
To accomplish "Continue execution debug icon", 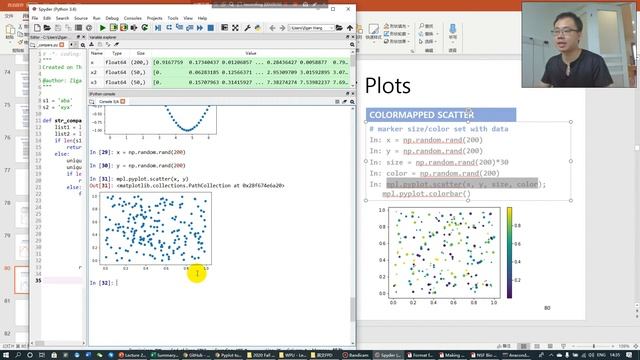I will point(200,28).
